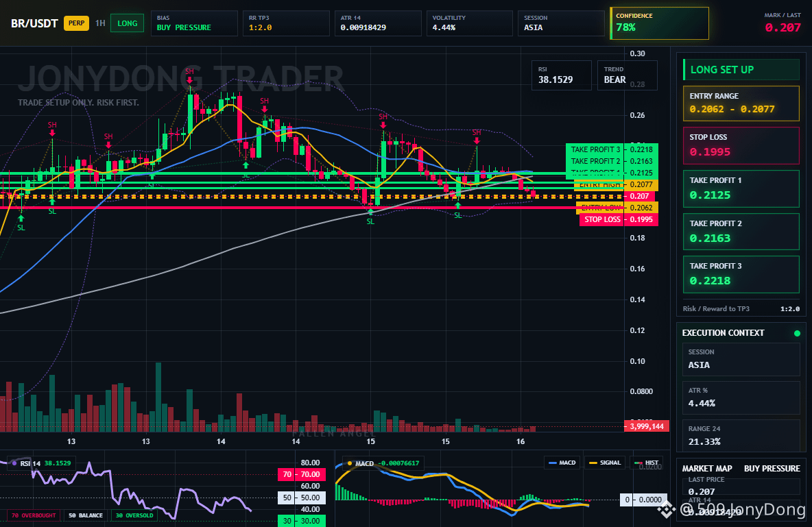Select the Entry High 0.2077 axis label
This screenshot has width=812, height=527.
pyautogui.click(x=616, y=185)
